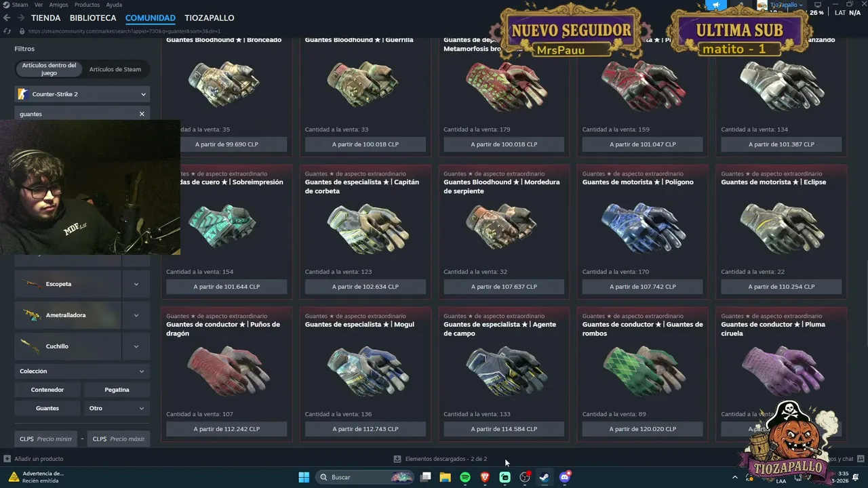The image size is (868, 488).
Task: Go forward with the Steam forward arrow
Action: click(22, 18)
